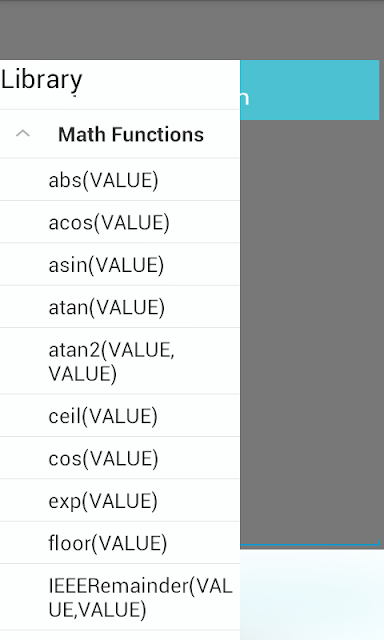Add the ceil(VALUE) function
The image size is (384, 640).
[120, 416]
